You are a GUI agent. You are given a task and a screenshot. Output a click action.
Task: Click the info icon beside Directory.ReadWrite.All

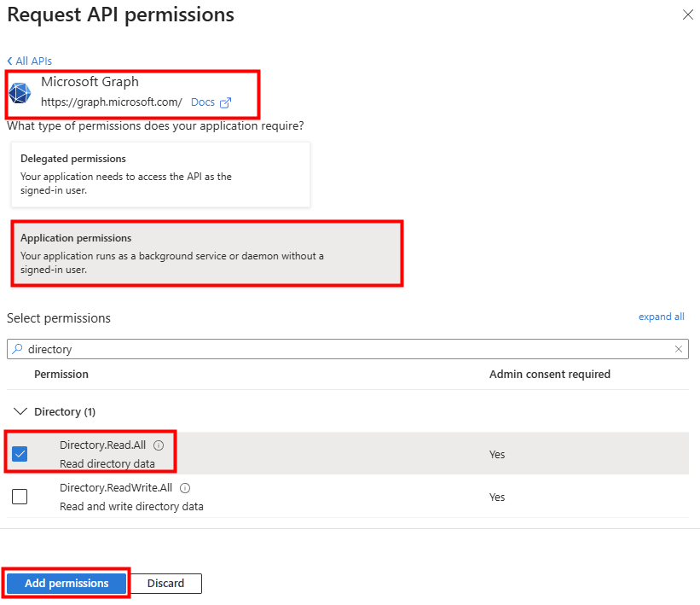(185, 488)
